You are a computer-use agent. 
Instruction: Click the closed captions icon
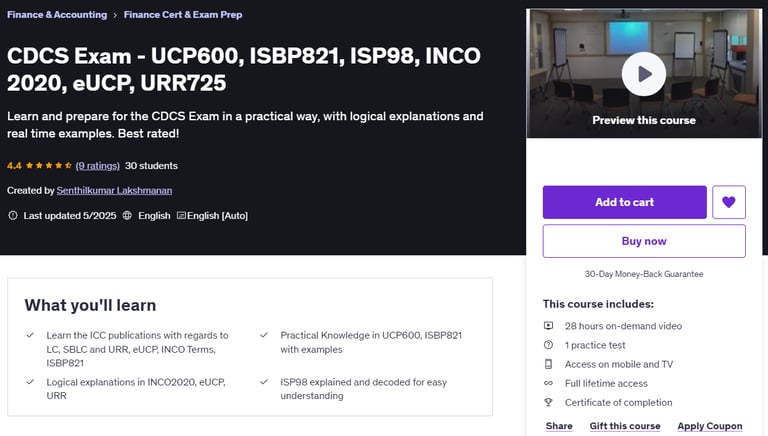coord(181,216)
